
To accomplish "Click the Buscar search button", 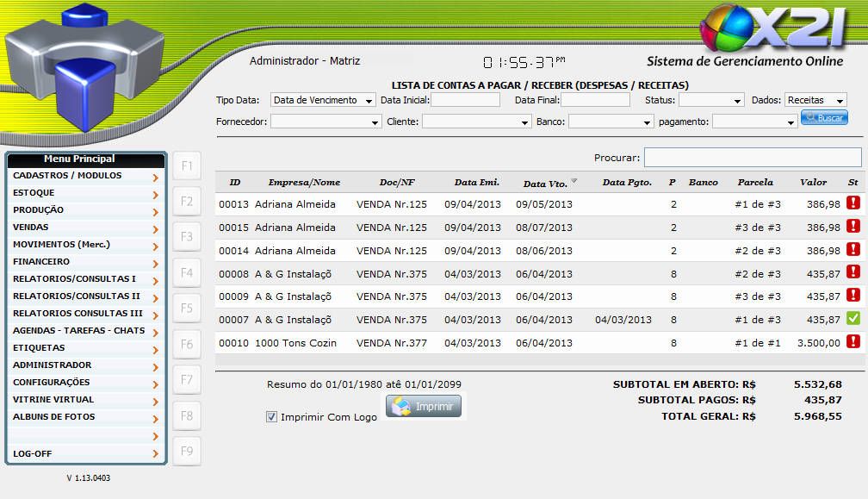I will pyautogui.click(x=824, y=118).
